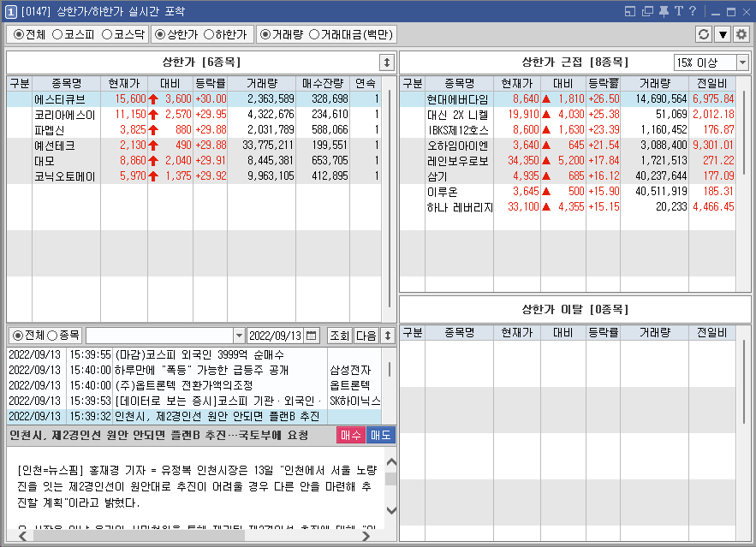This screenshot has width=756, height=547.
Task: Click the news stock search input field
Action: coord(159,336)
